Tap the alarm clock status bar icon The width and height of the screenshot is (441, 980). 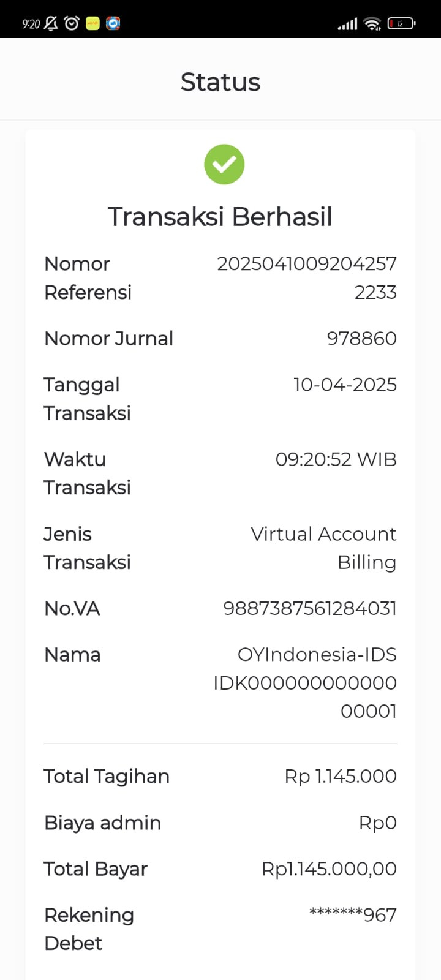pos(72,24)
